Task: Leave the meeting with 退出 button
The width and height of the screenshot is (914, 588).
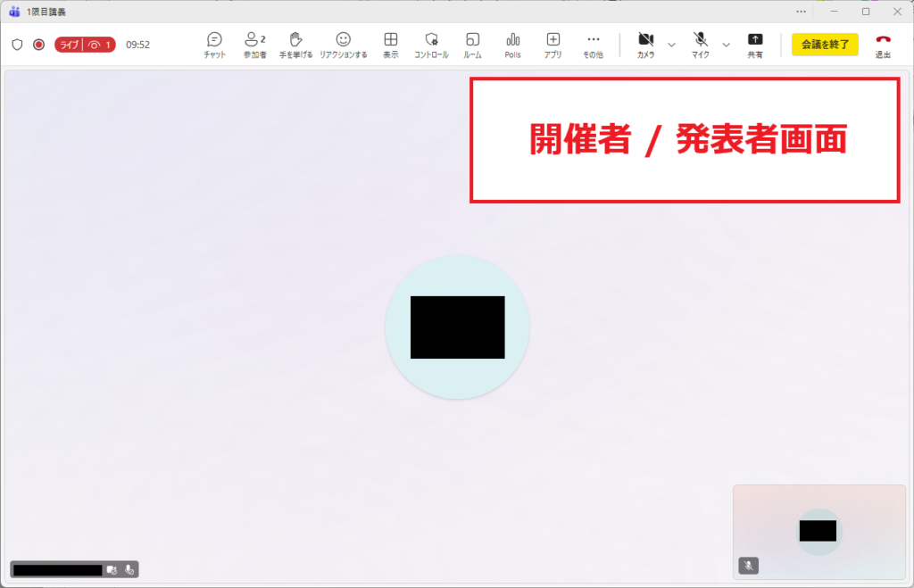Action: click(x=883, y=45)
